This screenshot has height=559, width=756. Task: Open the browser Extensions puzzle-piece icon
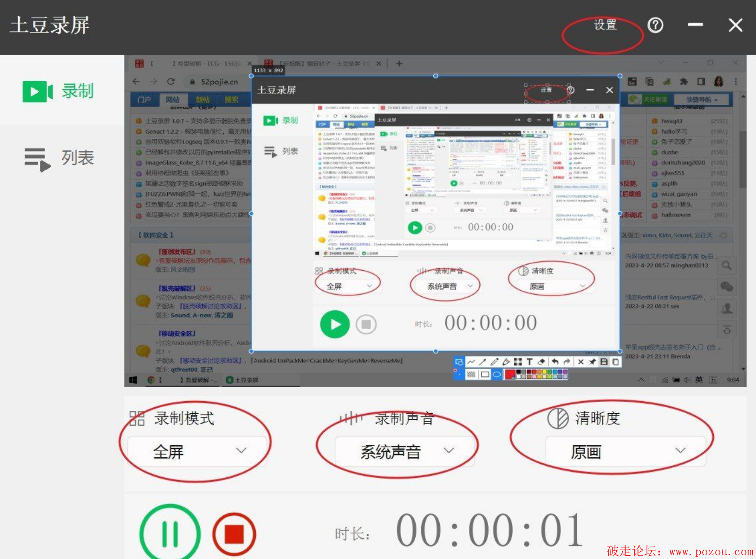click(684, 82)
